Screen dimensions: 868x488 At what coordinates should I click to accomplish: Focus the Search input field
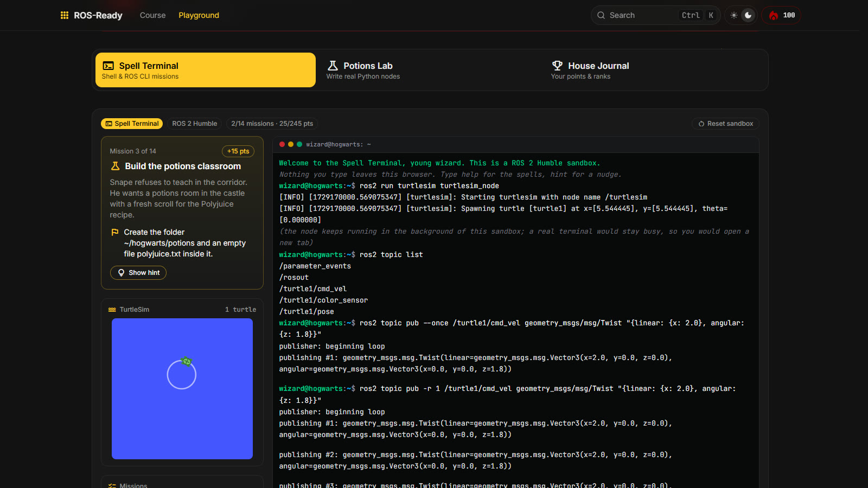click(x=655, y=15)
